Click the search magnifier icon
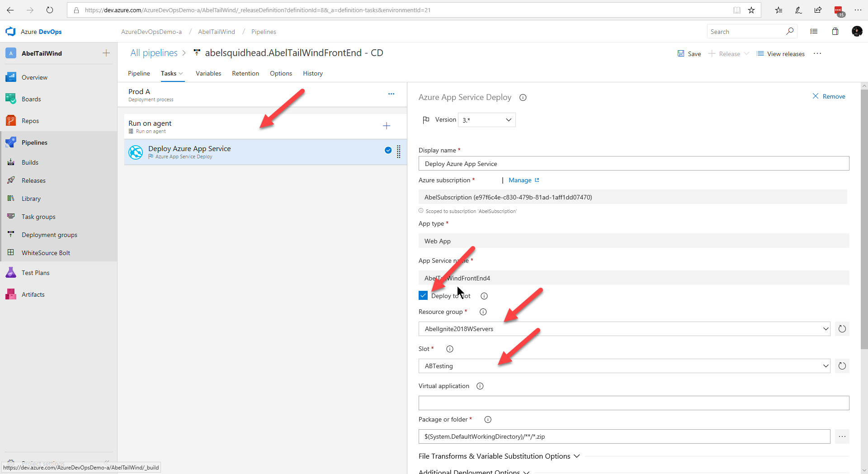 point(789,31)
